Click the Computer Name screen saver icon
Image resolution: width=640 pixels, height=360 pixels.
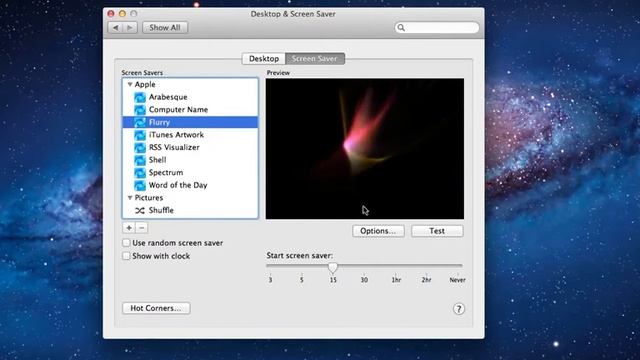tap(140, 110)
